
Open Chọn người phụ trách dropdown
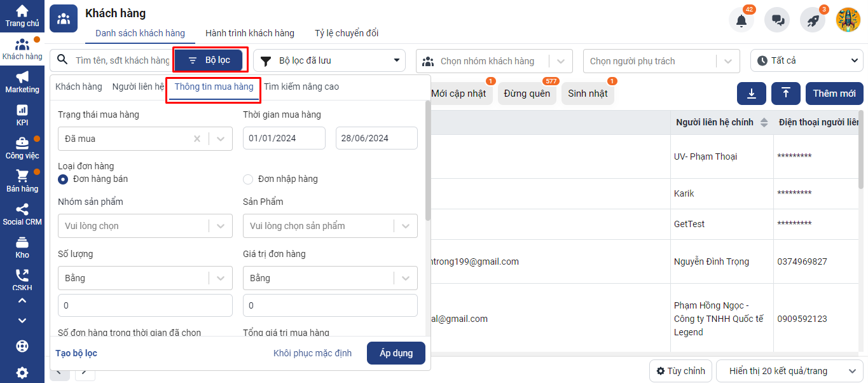(x=661, y=61)
